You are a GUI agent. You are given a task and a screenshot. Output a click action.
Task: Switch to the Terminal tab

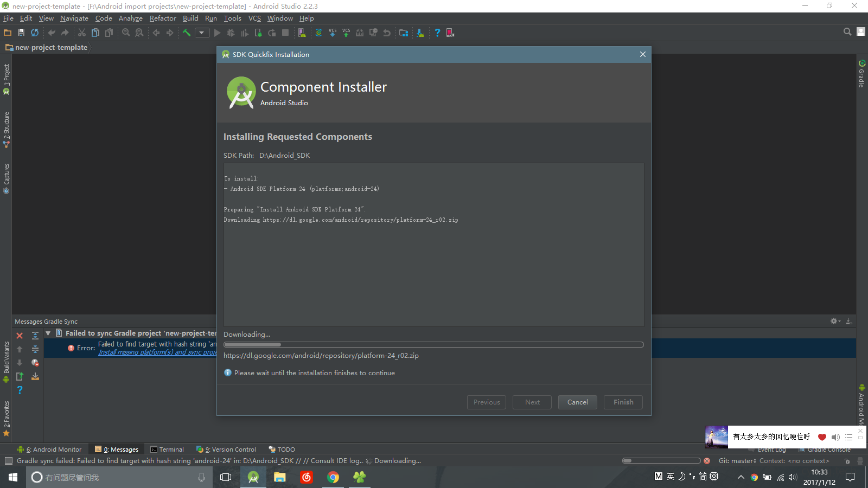[167, 450]
